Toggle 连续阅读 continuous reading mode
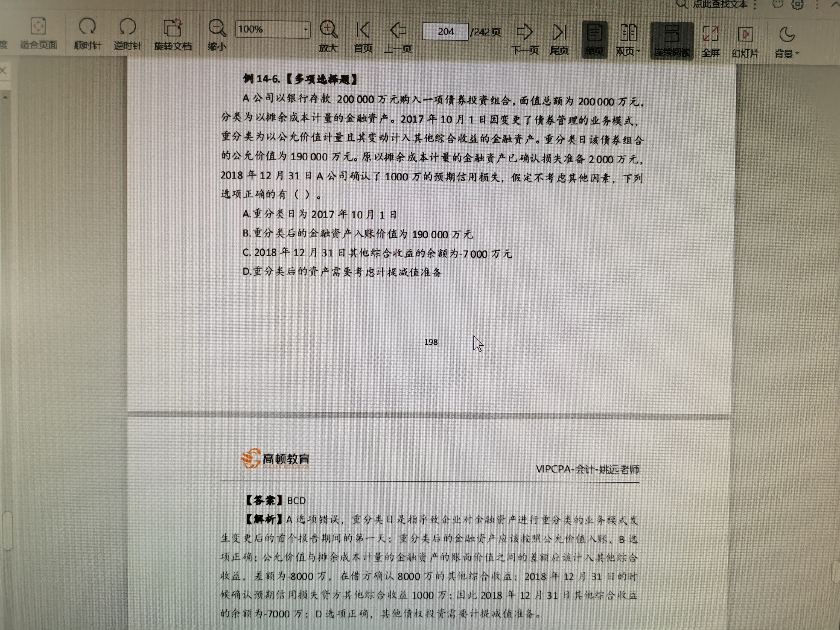 672,41
